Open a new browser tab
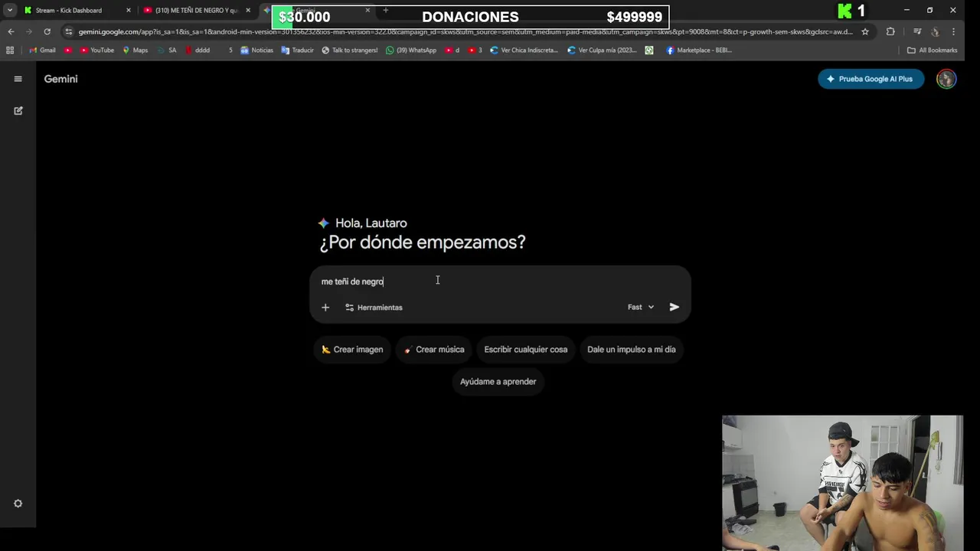 [x=386, y=10]
